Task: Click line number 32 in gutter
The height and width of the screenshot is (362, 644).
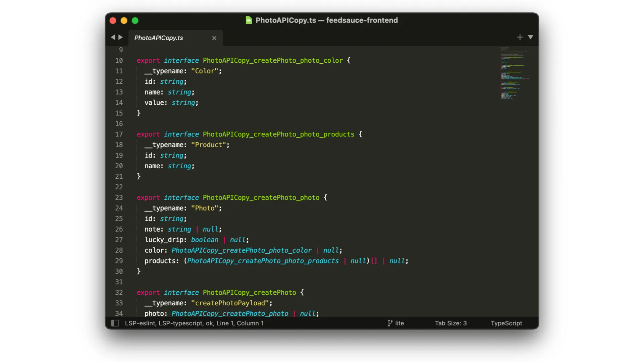Action: pyautogui.click(x=119, y=292)
